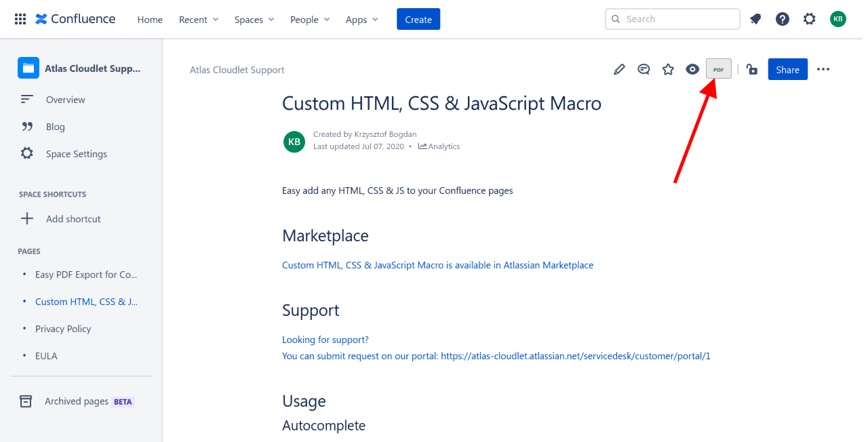Click the Support heading
868x442 pixels.
(311, 310)
